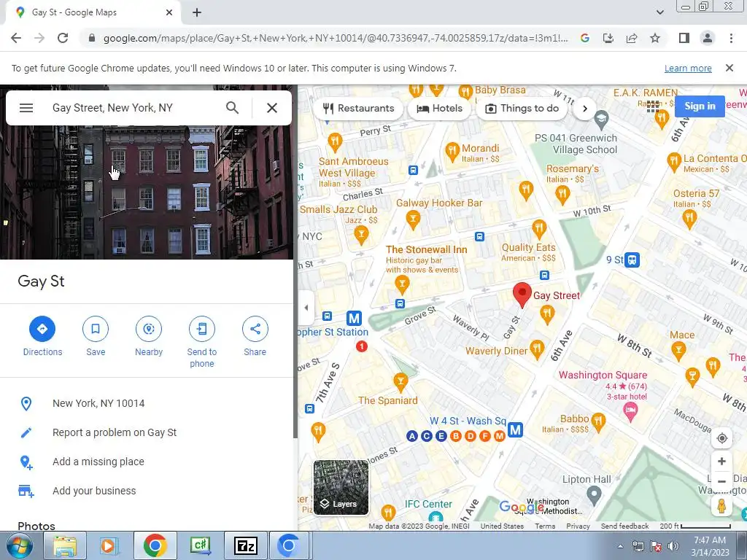This screenshot has height=560, width=747.
Task: Click Send feedback at map bottom
Action: [624, 526]
